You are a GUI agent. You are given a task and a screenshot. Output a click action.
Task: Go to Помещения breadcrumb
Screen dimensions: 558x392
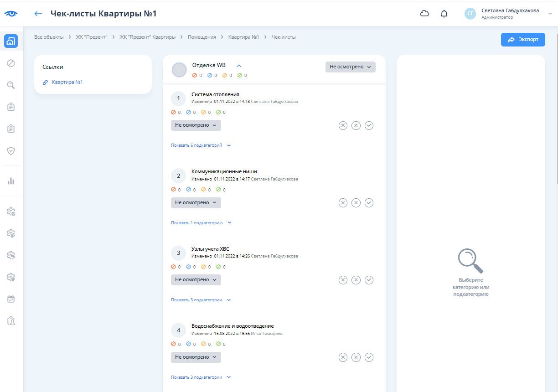pyautogui.click(x=201, y=37)
